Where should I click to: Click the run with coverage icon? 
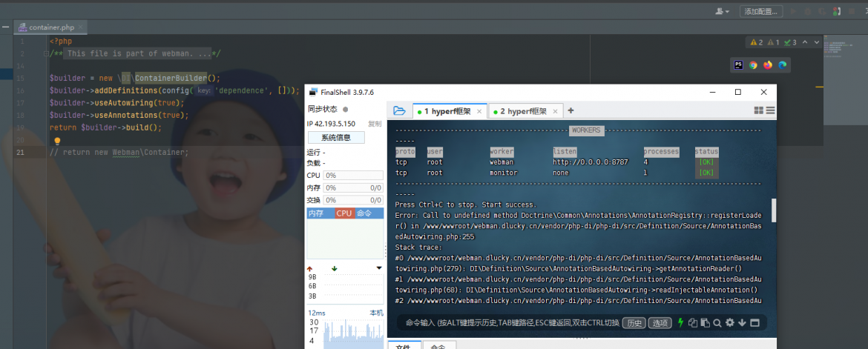[822, 11]
